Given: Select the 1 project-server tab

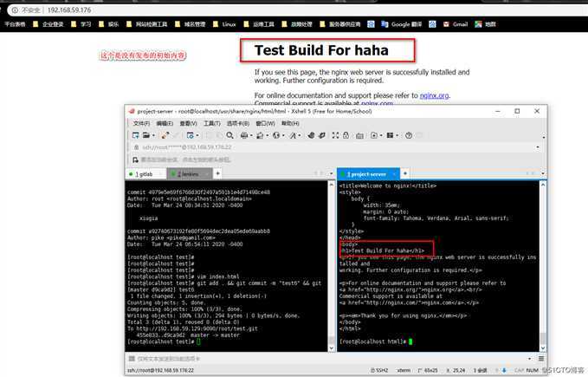Looking at the screenshot, I should point(366,174).
